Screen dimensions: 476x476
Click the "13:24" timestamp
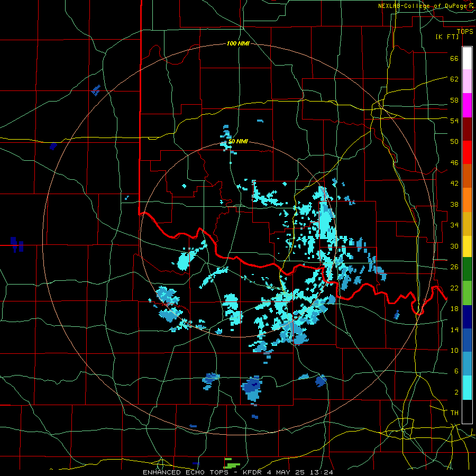click(x=322, y=472)
